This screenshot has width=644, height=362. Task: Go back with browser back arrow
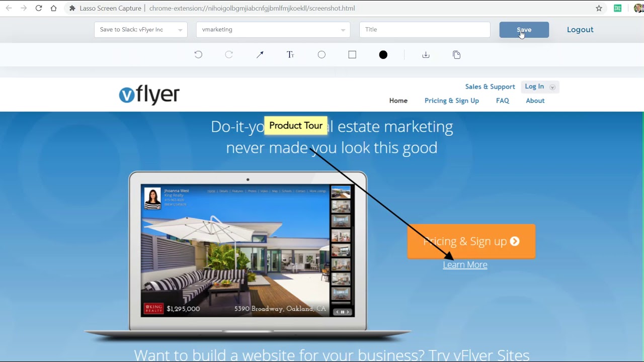click(x=9, y=8)
